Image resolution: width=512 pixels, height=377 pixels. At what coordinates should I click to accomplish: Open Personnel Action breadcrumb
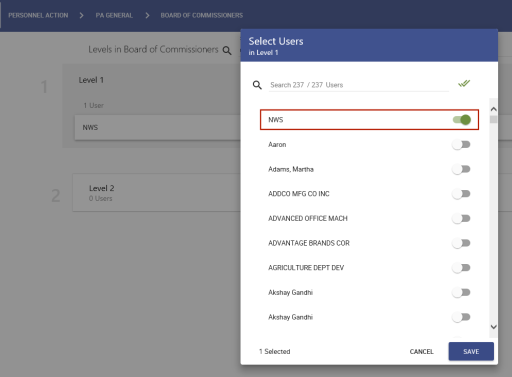click(x=38, y=15)
